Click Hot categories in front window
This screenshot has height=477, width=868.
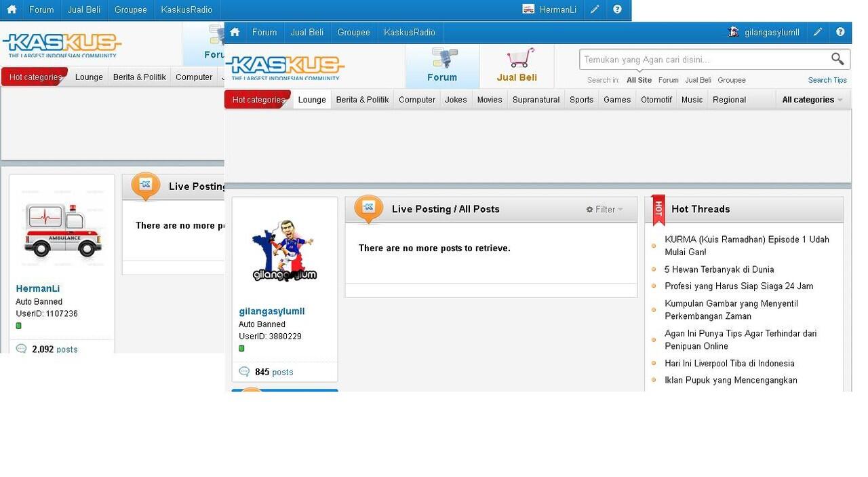coord(258,100)
